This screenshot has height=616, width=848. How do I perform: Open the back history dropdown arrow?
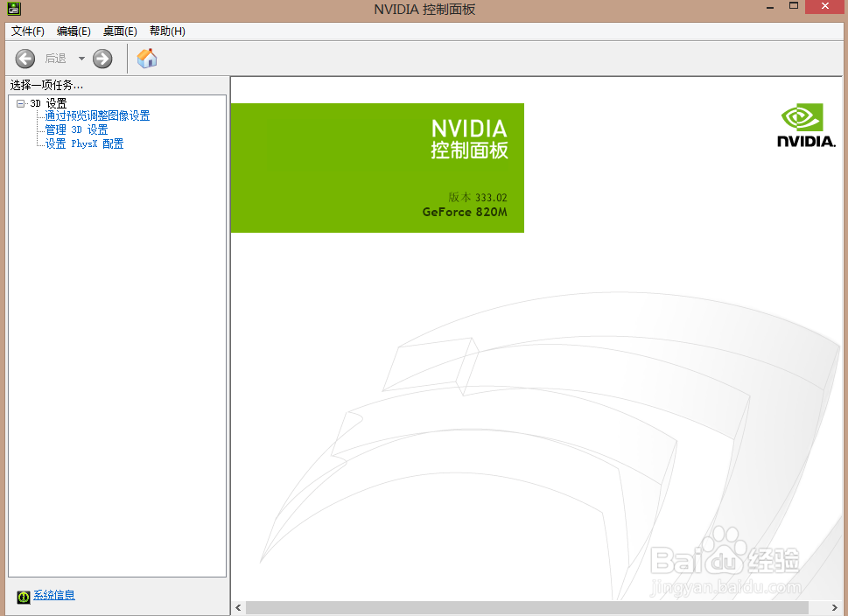[81, 59]
